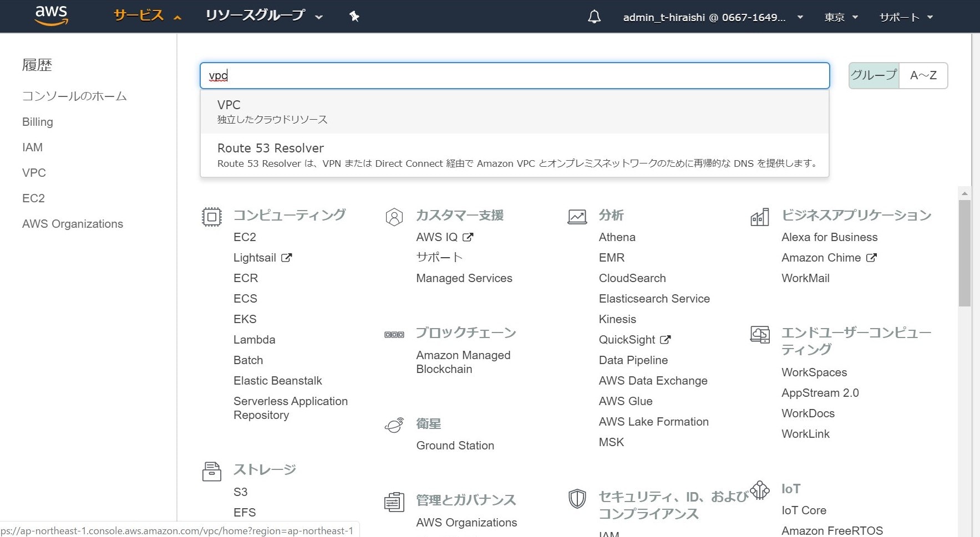Open Data Pipeline service
This screenshot has width=980, height=537.
633,360
